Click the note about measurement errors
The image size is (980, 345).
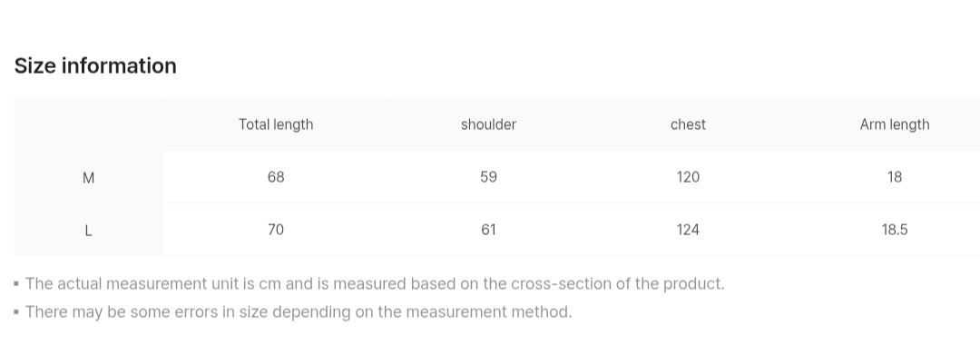tap(299, 311)
